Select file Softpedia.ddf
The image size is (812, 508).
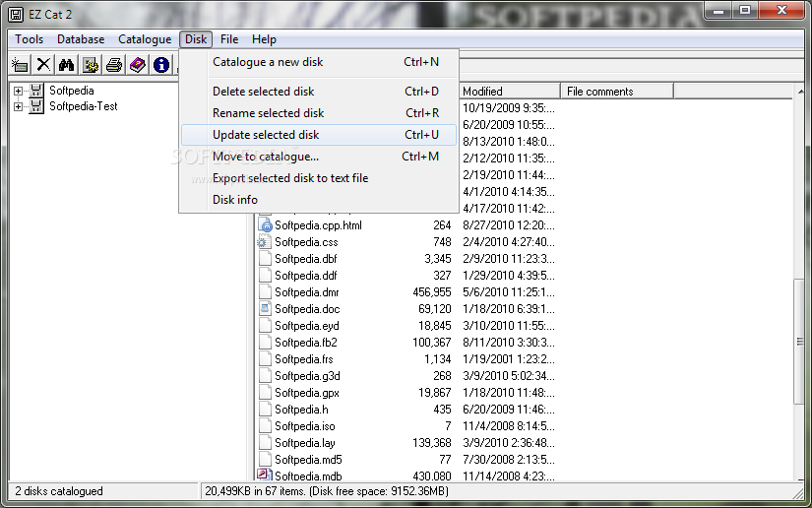pos(305,276)
